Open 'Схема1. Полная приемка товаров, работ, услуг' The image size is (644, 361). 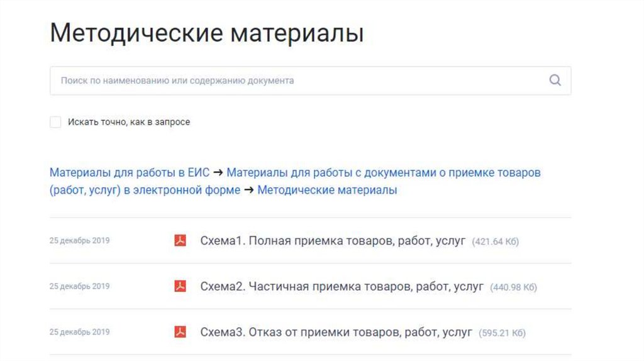pos(333,241)
